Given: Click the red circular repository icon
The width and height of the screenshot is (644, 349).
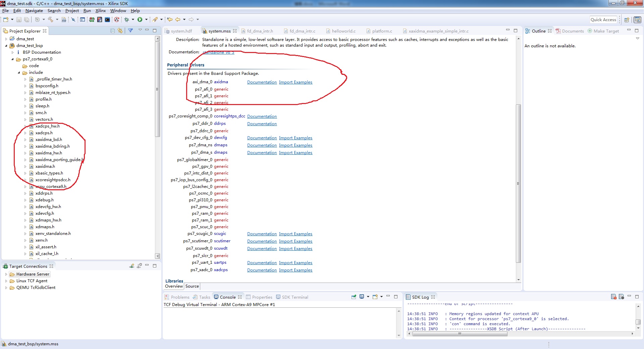Looking at the screenshot, I should point(116,19).
